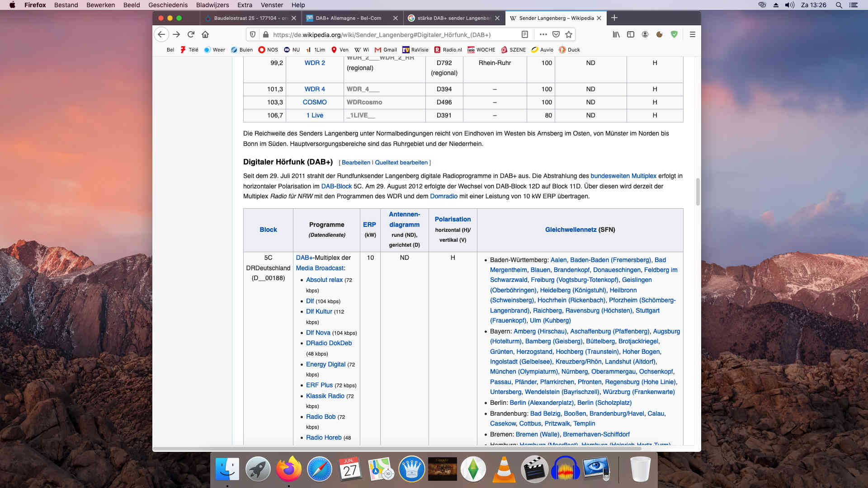
Task: Open the Bladwijzers menu
Action: [212, 5]
